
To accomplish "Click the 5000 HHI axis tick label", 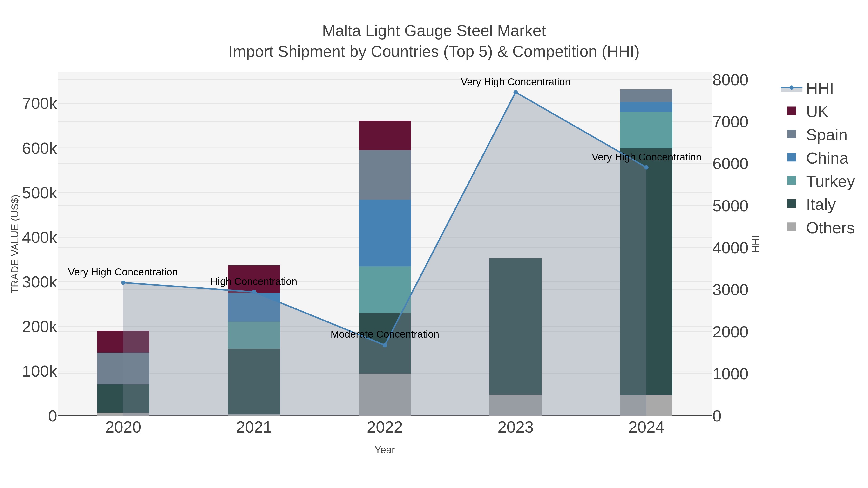I will [731, 206].
